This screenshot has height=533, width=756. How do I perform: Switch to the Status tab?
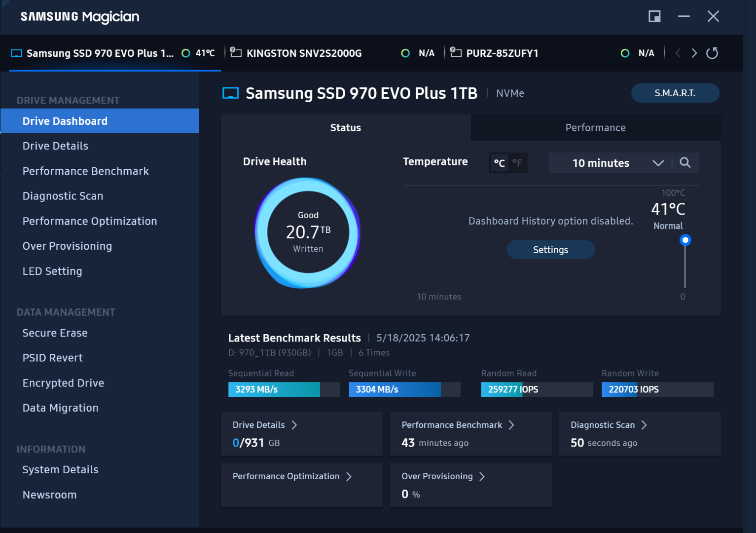click(x=346, y=128)
